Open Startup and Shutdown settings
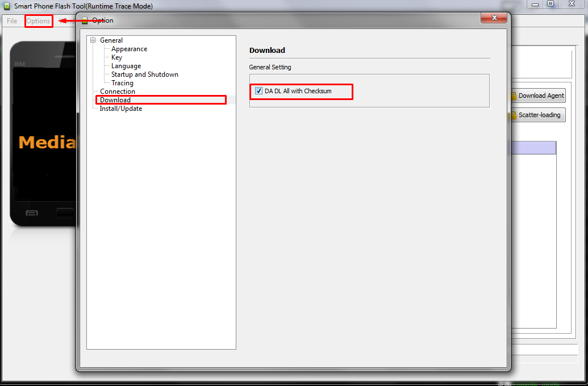Screen dimensions: 588x386 pos(145,74)
